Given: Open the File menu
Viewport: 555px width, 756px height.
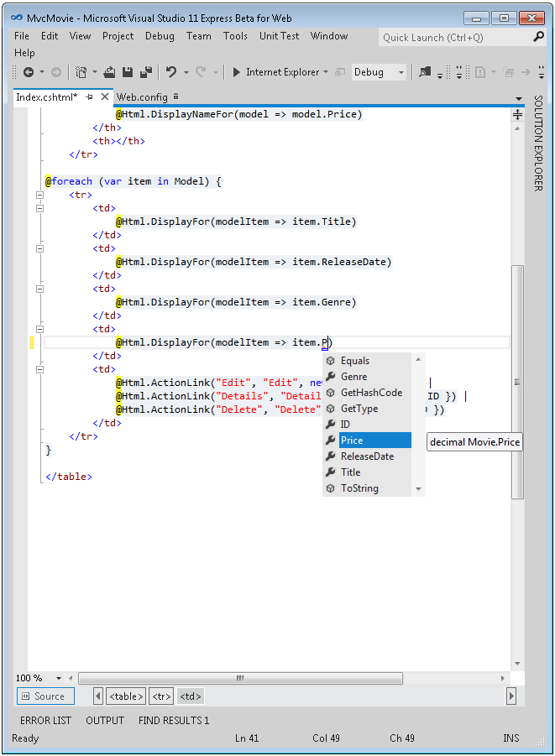Looking at the screenshot, I should pos(22,36).
